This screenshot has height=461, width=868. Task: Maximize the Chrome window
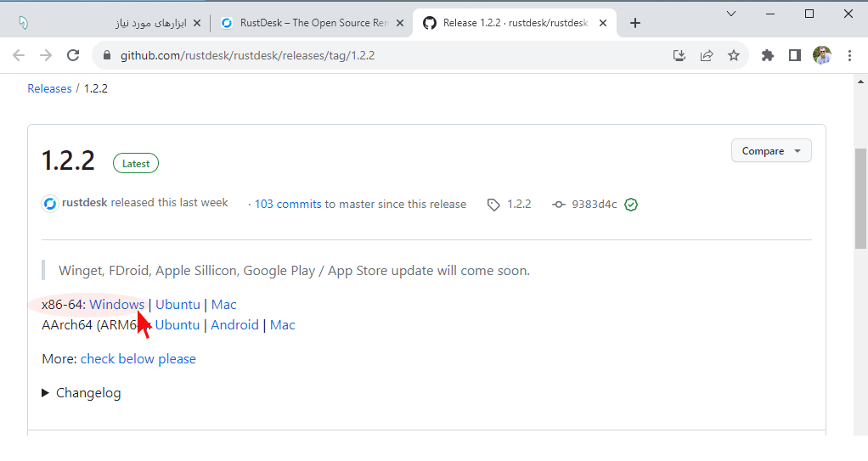[x=809, y=14]
